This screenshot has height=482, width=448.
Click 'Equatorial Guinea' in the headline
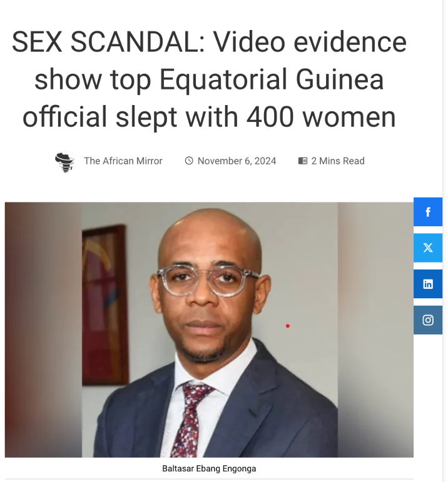pos(272,79)
